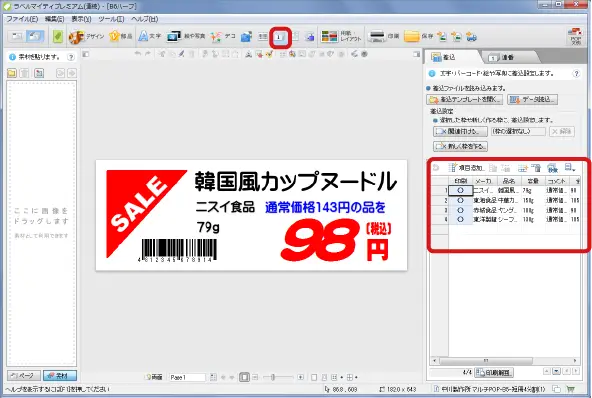Open the grid dropdown in bottom bar
Viewport: 592px width, 398px height.
352,377
